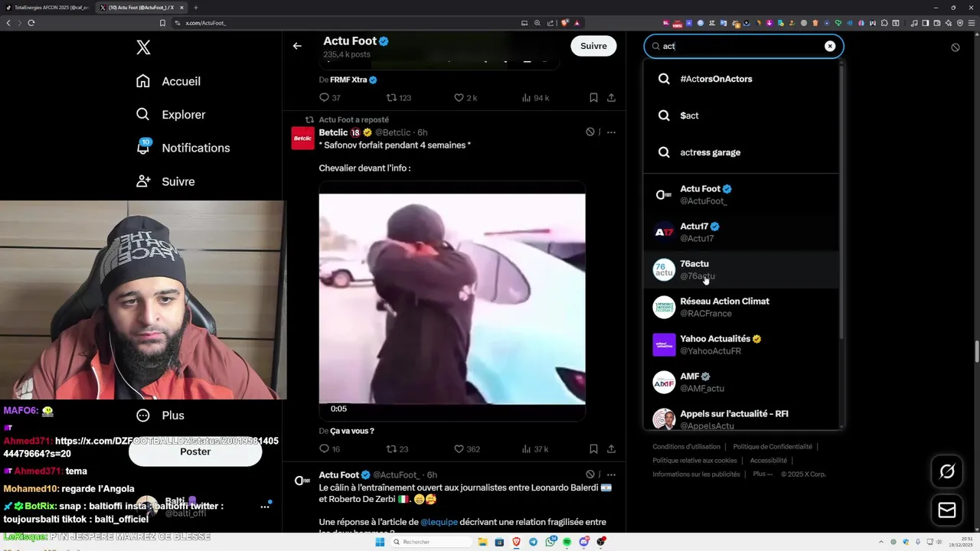980x551 pixels.
Task: Open the Yahoo Actualités account suggestion
Action: pos(741,344)
